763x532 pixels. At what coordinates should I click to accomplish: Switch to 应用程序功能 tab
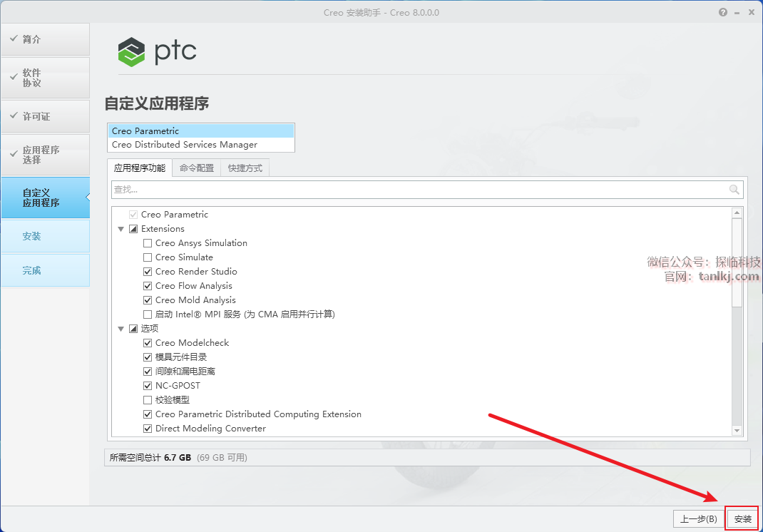(140, 168)
